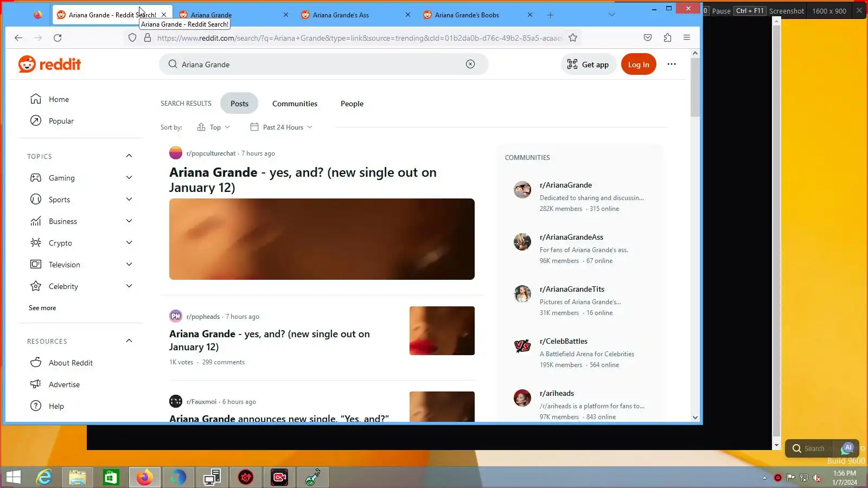The image size is (868, 488).
Task: Click the page vertical scrollbar thumb
Action: click(x=695, y=87)
